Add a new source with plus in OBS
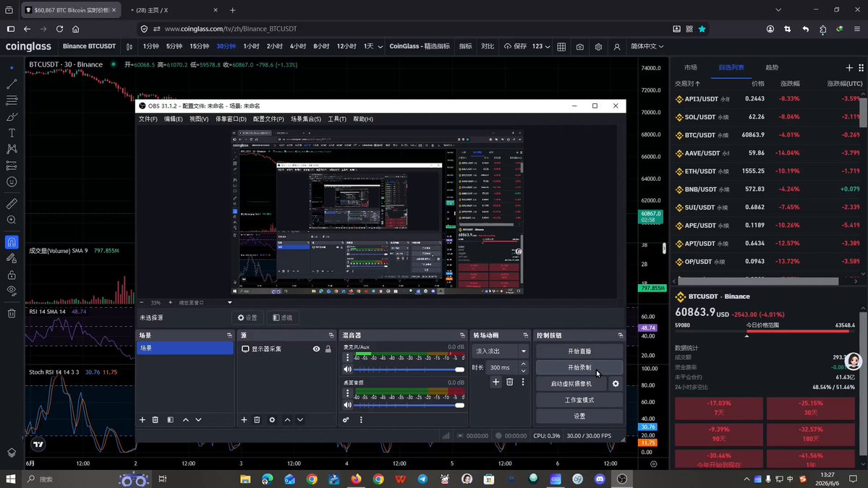868x488 pixels. pyautogui.click(x=244, y=419)
